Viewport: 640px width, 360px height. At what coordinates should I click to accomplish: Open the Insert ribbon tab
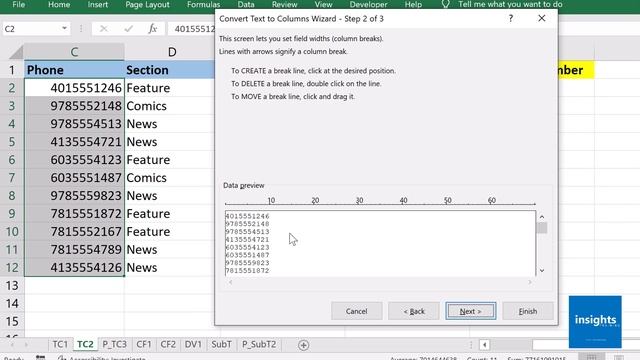[98, 4]
